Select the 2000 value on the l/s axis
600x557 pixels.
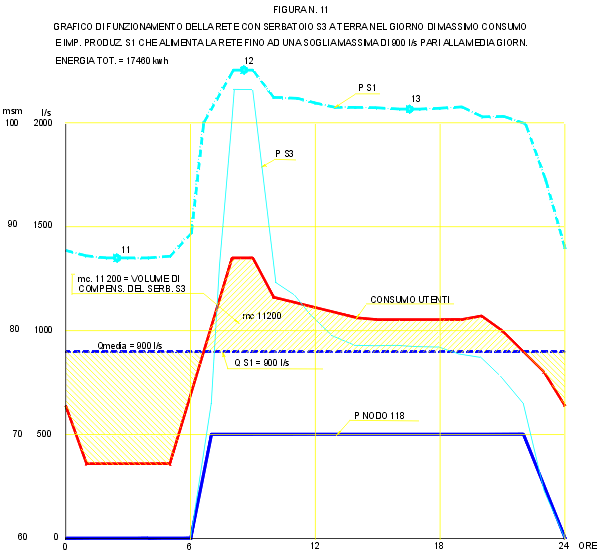45,123
